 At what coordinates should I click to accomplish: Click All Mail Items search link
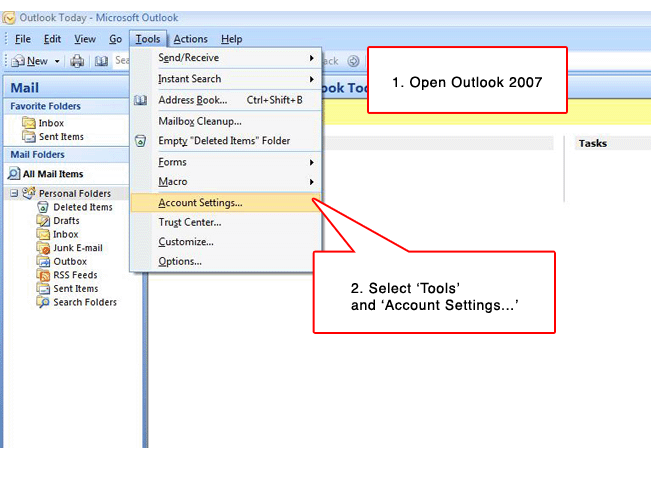[52, 174]
